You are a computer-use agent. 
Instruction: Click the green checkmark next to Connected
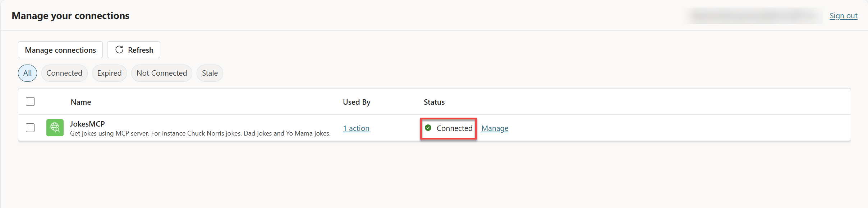tap(428, 128)
